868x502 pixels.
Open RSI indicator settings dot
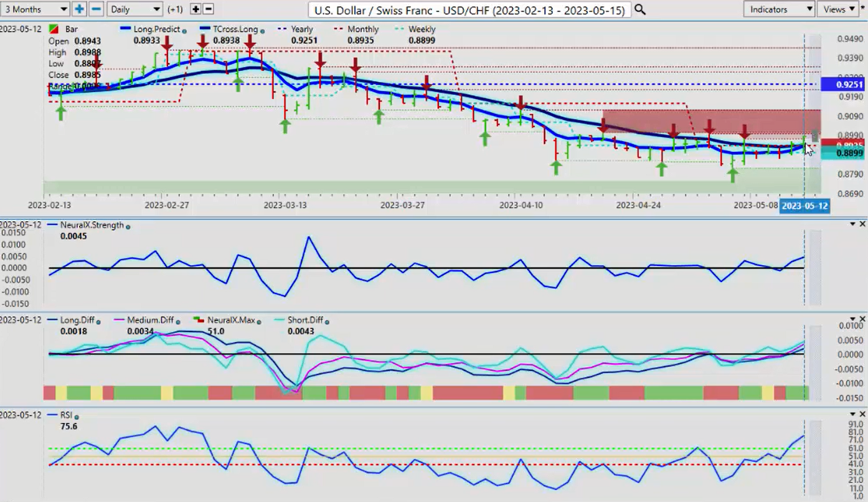coord(77,416)
